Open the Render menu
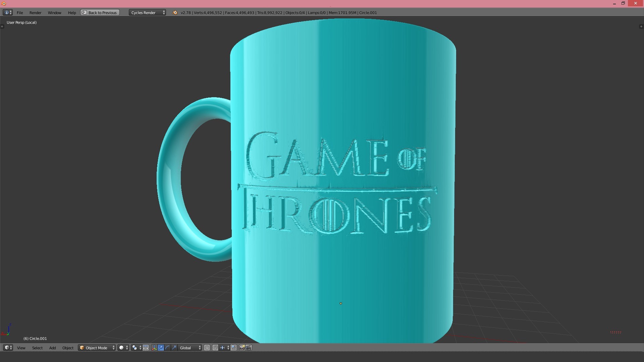644x362 pixels. 35,12
